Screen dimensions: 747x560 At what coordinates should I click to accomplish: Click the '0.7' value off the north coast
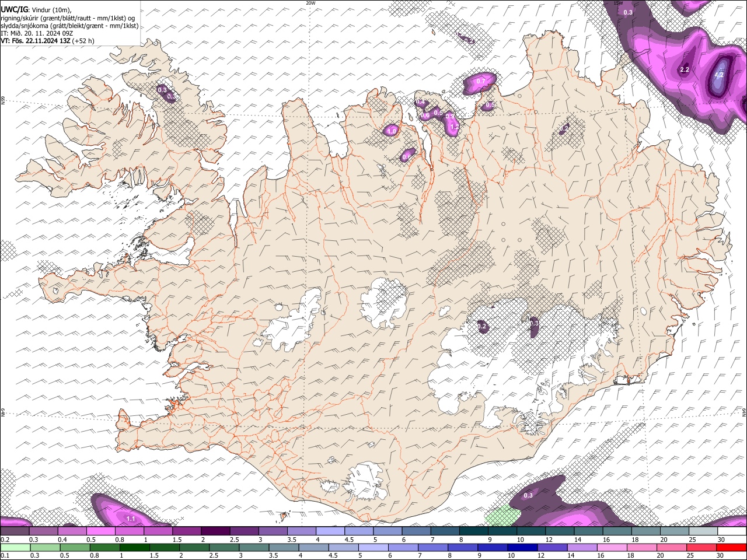point(481,81)
